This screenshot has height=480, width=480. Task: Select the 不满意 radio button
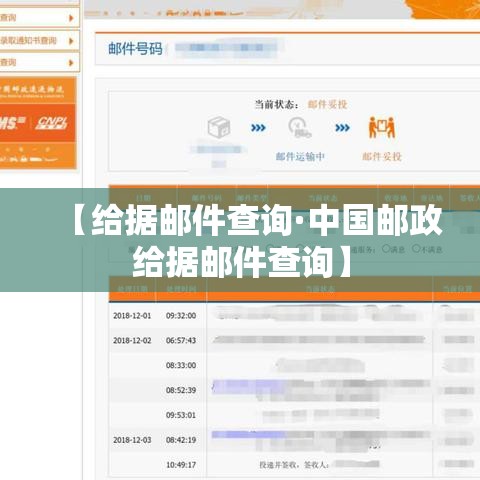pyautogui.click(x=416, y=248)
